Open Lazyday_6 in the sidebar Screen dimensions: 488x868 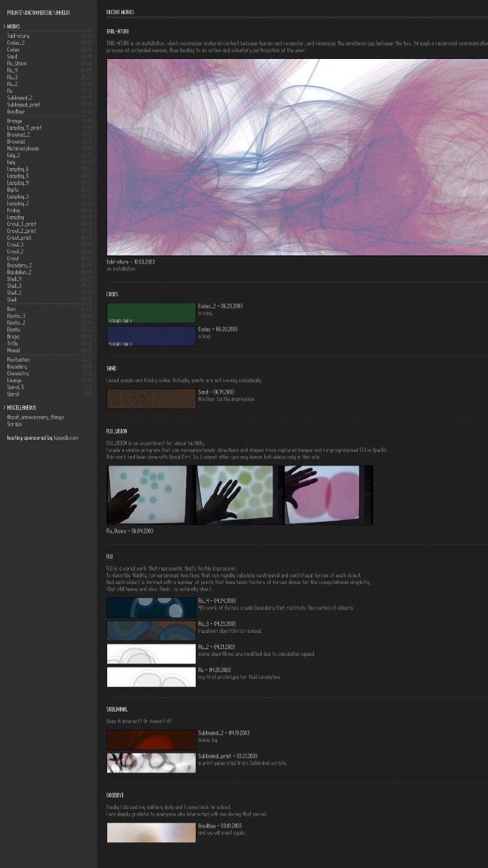click(18, 169)
